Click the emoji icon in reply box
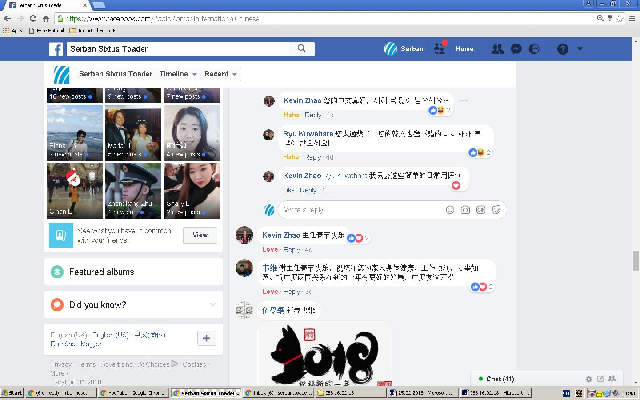640x400 pixels. click(x=450, y=210)
